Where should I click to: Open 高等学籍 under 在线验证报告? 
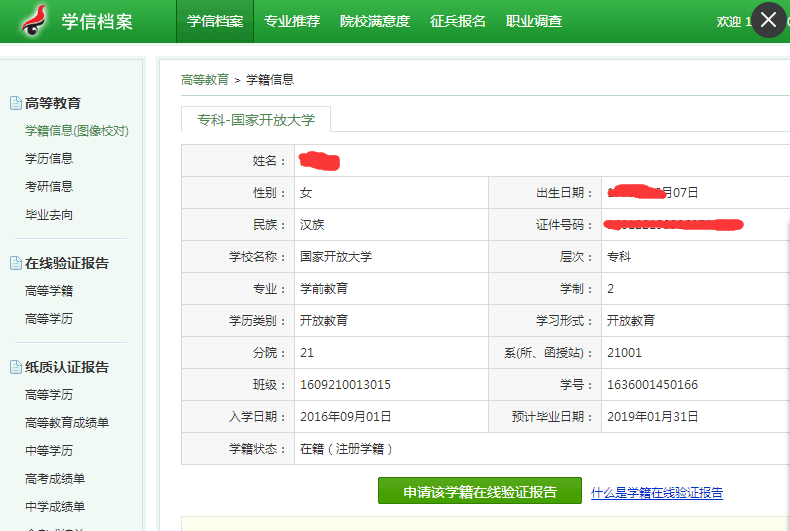[49, 291]
